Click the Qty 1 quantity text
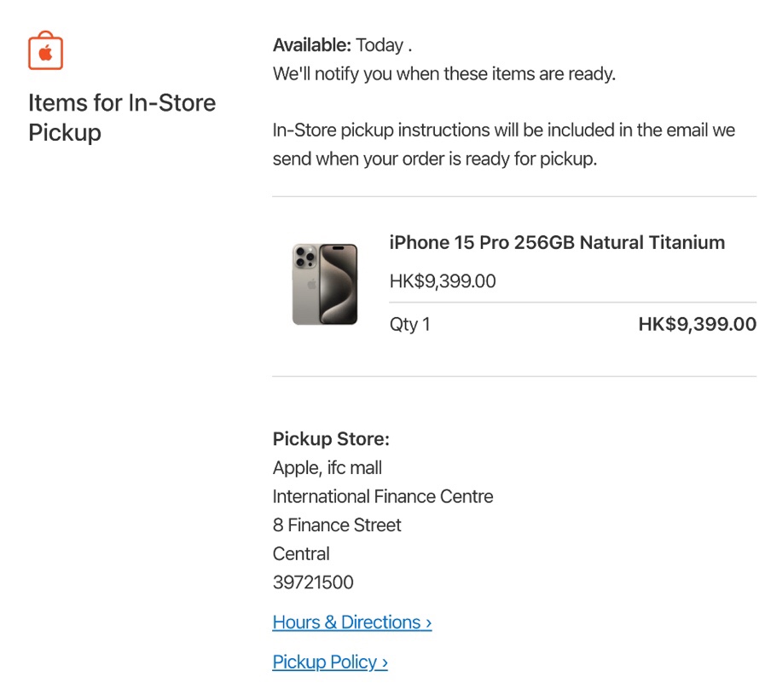The image size is (765, 700). point(410,324)
